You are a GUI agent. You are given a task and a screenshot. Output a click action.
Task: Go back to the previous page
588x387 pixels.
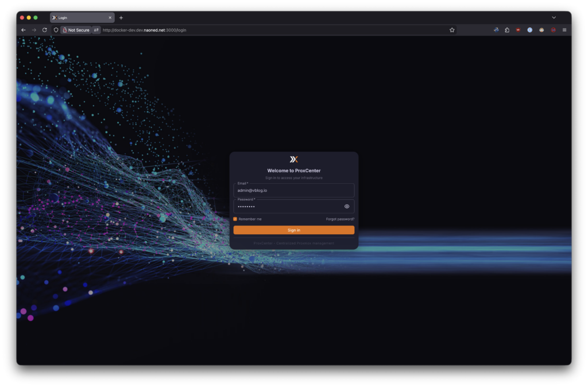click(x=24, y=30)
